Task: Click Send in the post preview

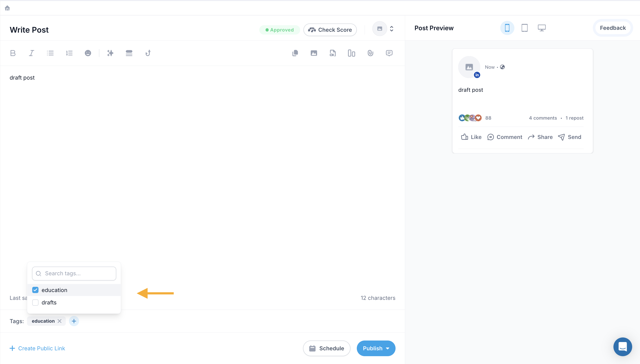Action: tap(570, 137)
